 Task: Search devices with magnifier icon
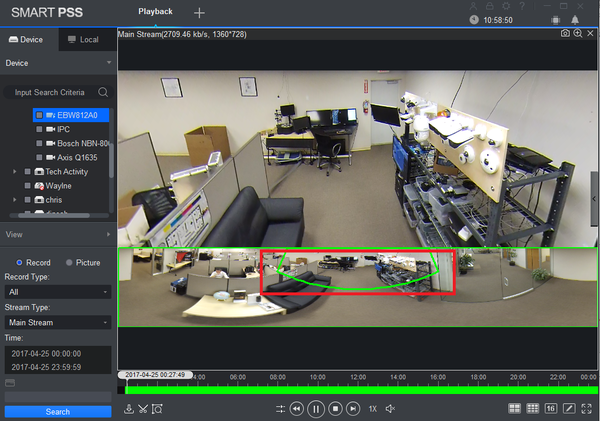103,92
